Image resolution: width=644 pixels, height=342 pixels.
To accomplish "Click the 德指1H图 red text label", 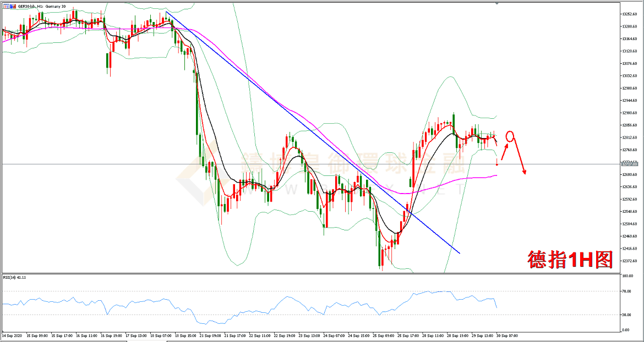I will point(570,260).
